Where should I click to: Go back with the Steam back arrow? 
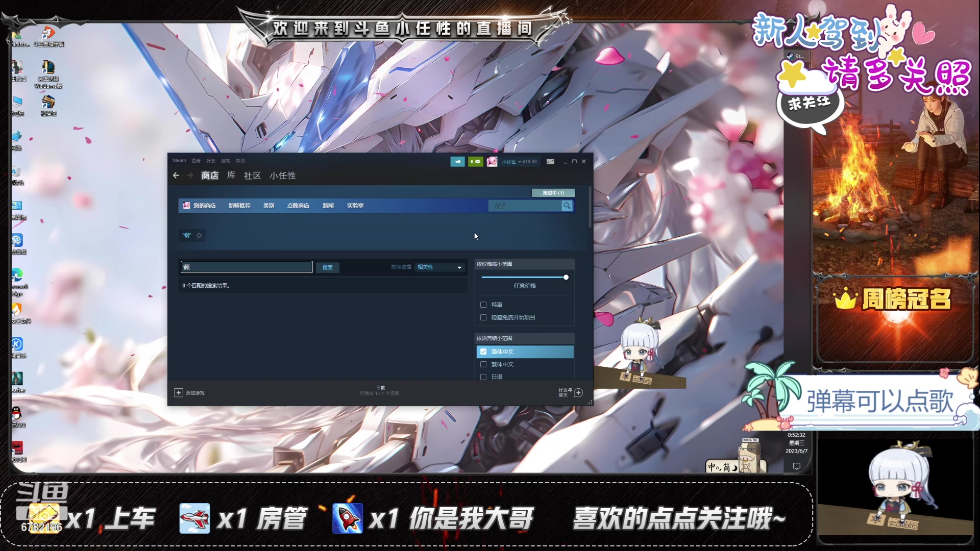[x=176, y=176]
